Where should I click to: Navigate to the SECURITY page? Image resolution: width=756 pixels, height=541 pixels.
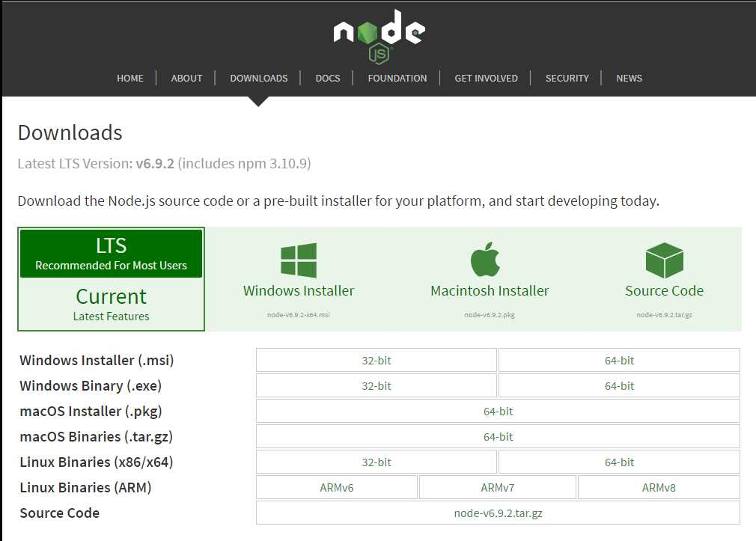(567, 78)
